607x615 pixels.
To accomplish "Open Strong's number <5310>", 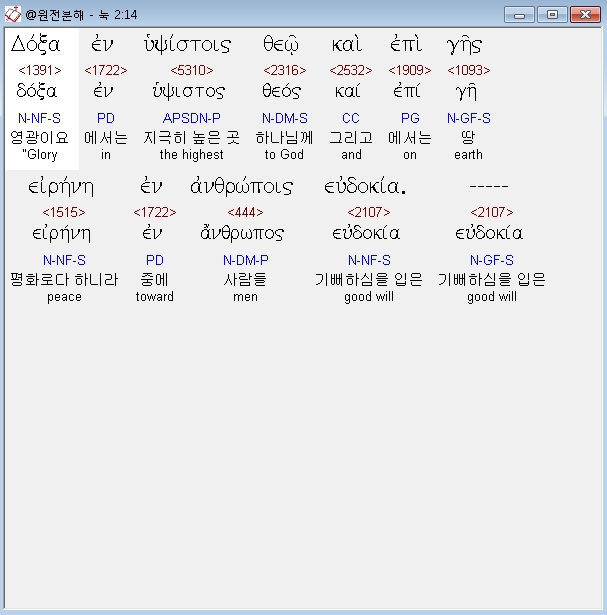I will [192, 70].
